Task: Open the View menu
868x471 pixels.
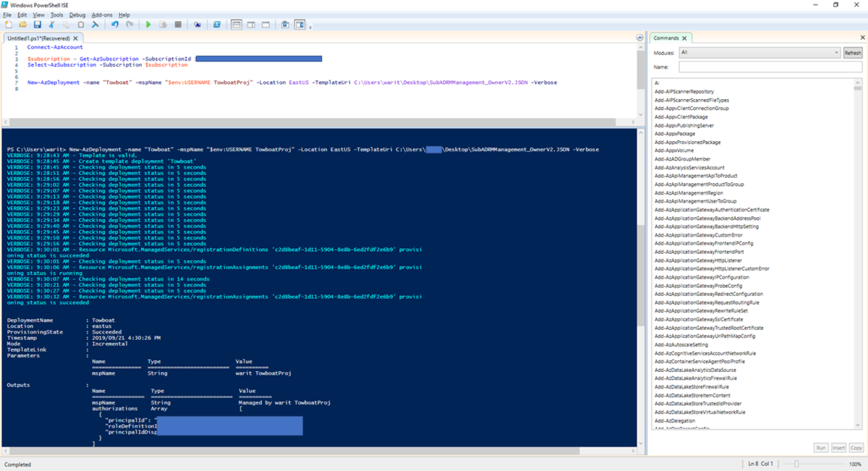Action: [38, 14]
